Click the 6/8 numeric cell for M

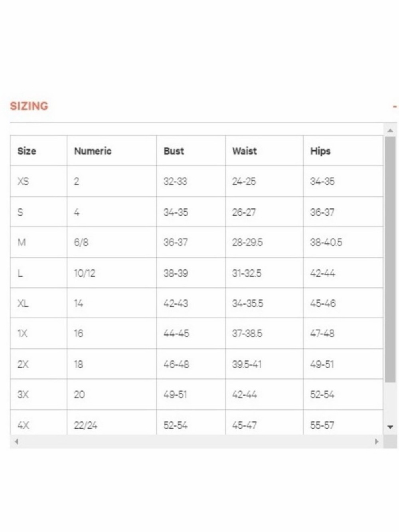pos(112,242)
